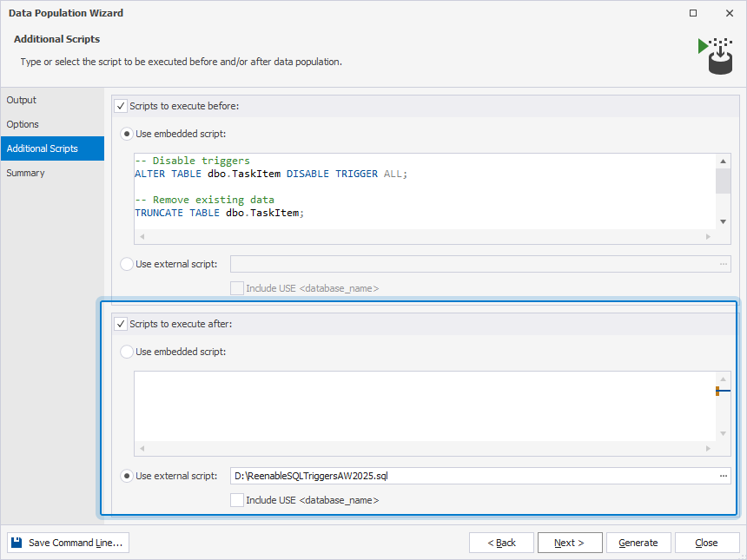Click the -- Remove existing data comment
The image size is (747, 560).
[204, 200]
